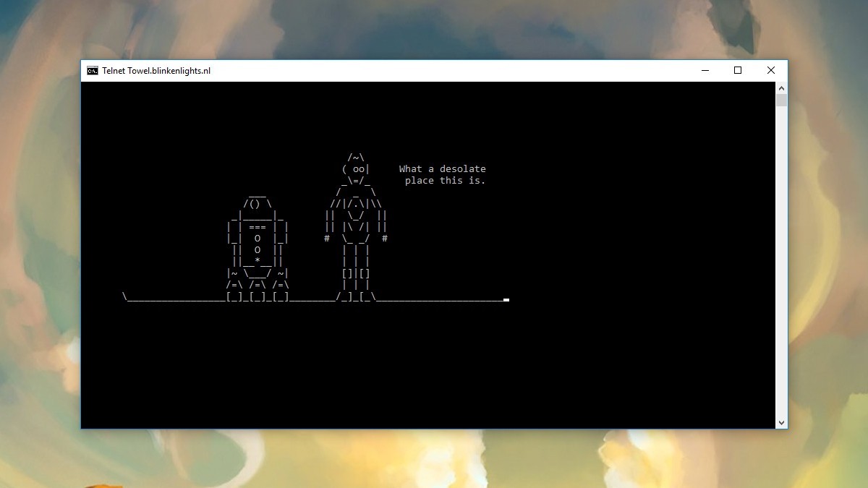
Task: Click the blinking terminal cursor
Action: click(x=506, y=300)
